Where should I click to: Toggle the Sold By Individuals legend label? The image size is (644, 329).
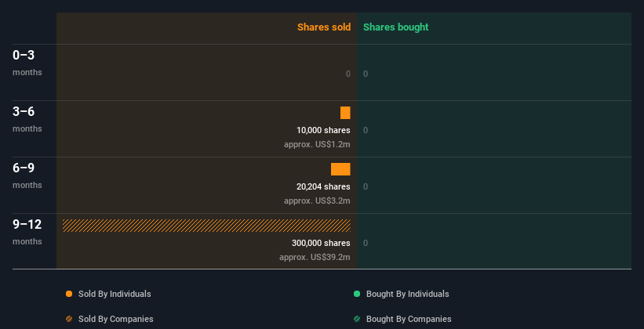pyautogui.click(x=115, y=294)
